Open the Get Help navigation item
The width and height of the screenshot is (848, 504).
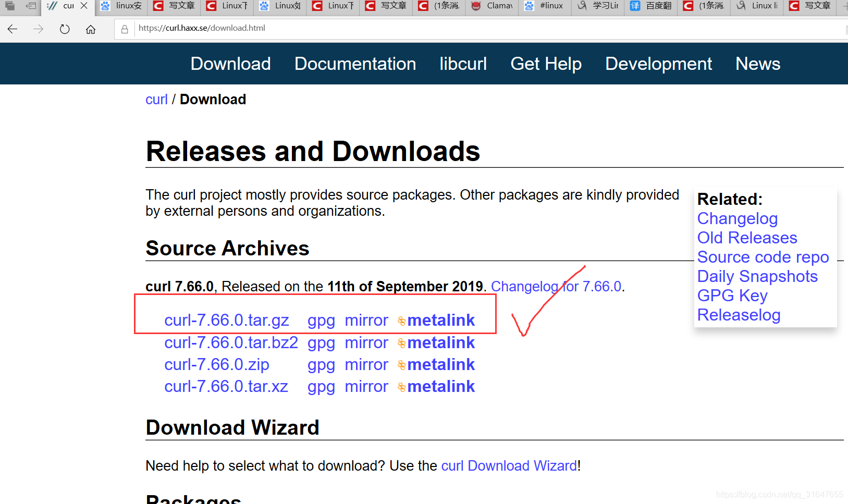546,64
